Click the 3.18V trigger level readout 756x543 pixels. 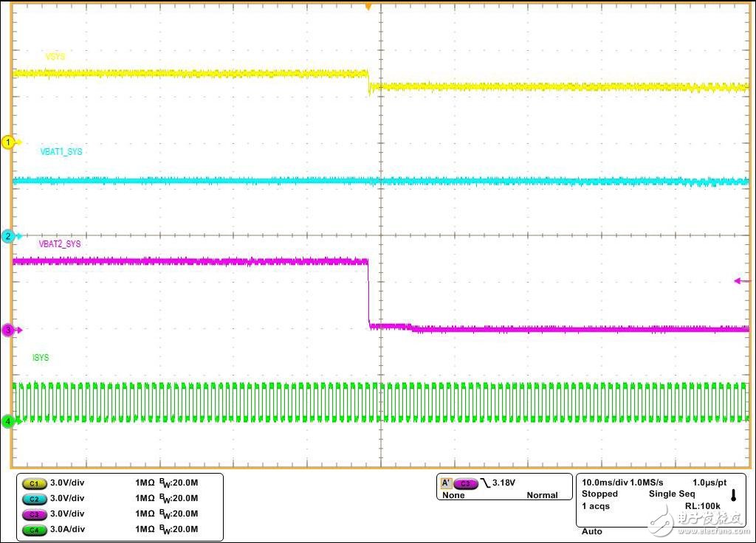(504, 483)
